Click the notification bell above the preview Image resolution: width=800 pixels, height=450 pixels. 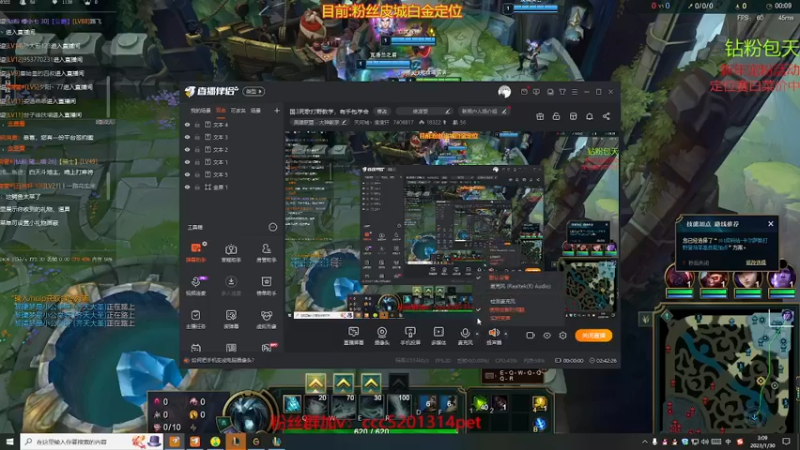(589, 116)
